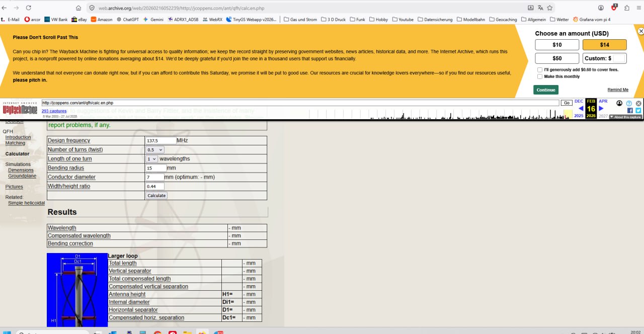Open the browser account profile icon

601,8
